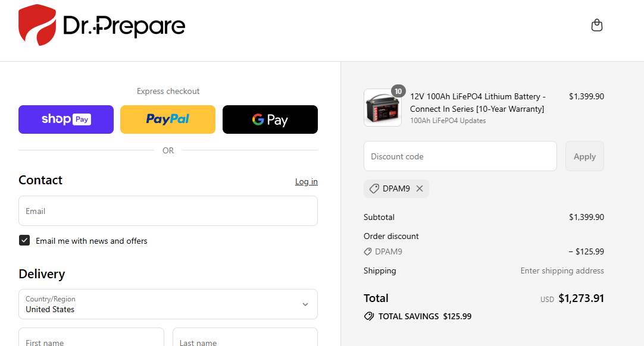Open the shopping bag cart icon

pos(596,25)
